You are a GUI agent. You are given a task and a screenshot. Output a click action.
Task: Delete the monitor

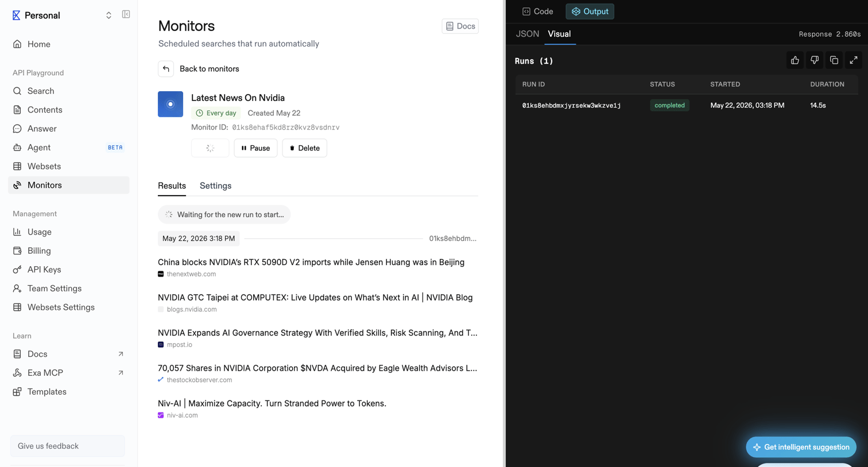[x=305, y=148]
